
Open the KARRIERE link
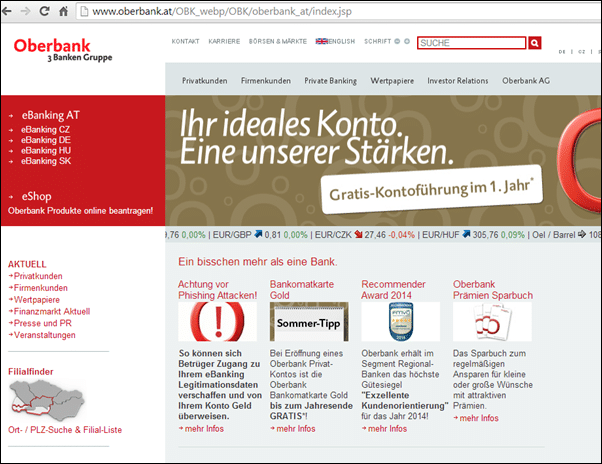(224, 41)
